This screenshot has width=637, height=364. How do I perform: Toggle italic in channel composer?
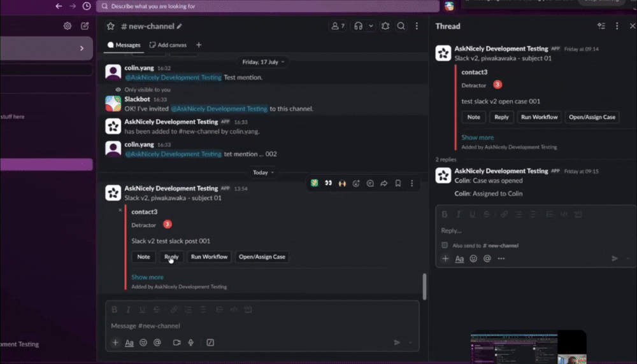129,310
